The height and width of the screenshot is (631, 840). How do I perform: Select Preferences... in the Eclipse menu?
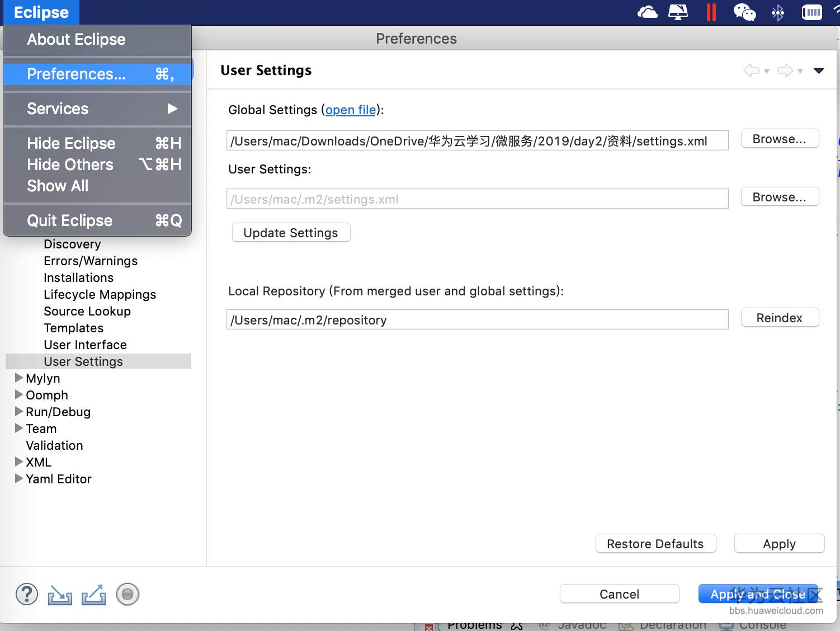click(x=97, y=74)
